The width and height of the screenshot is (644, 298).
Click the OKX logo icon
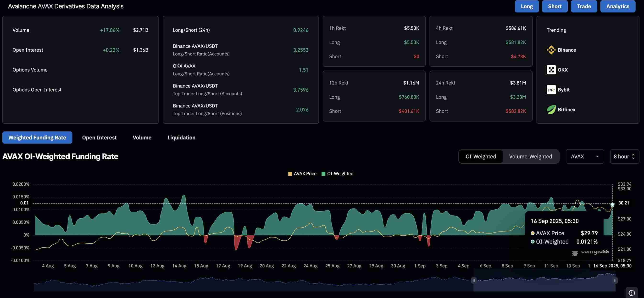pyautogui.click(x=551, y=70)
